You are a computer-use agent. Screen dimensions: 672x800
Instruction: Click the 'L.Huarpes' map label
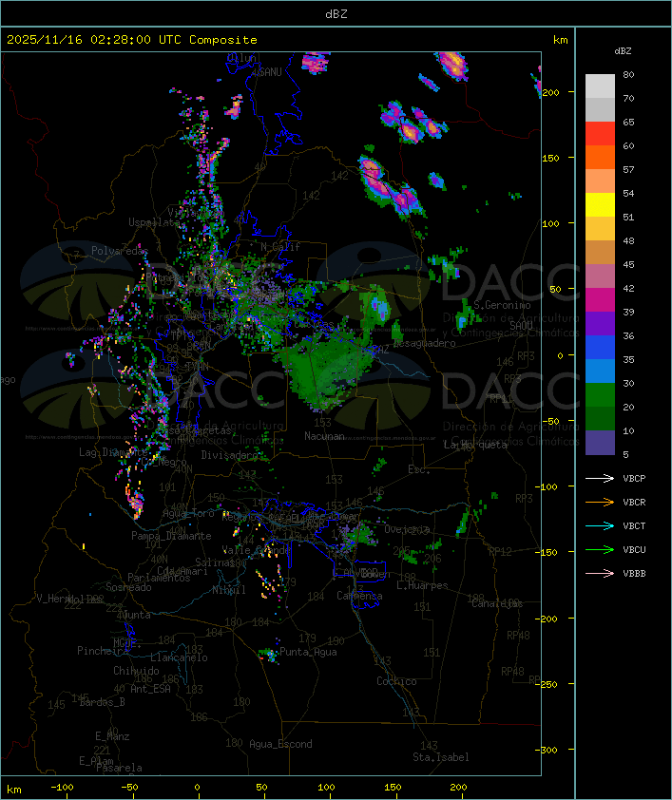[422, 585]
